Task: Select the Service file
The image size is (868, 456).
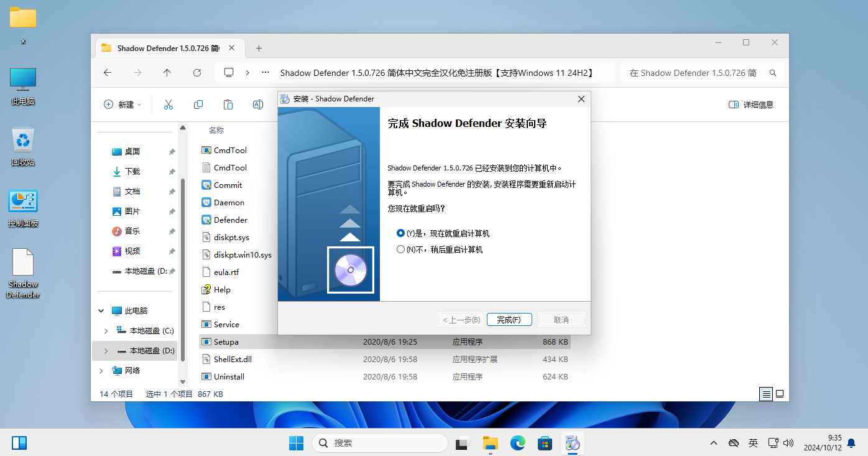Action: (x=221, y=324)
